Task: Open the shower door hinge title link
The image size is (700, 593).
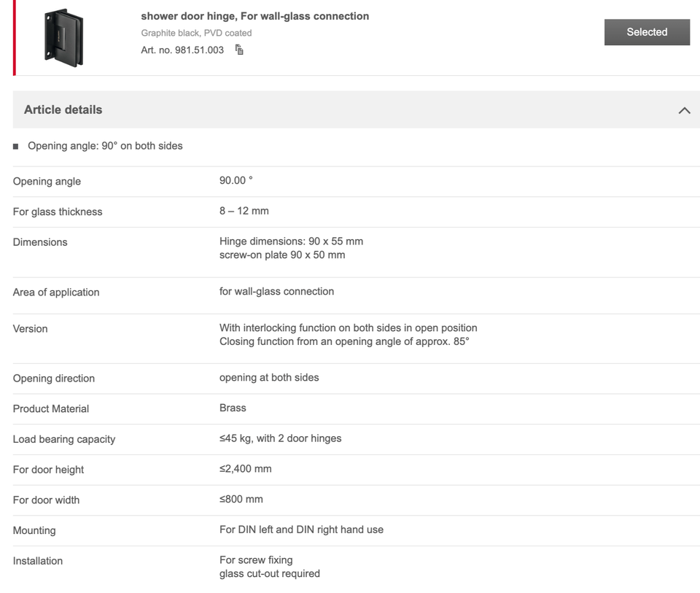Action: [x=254, y=16]
